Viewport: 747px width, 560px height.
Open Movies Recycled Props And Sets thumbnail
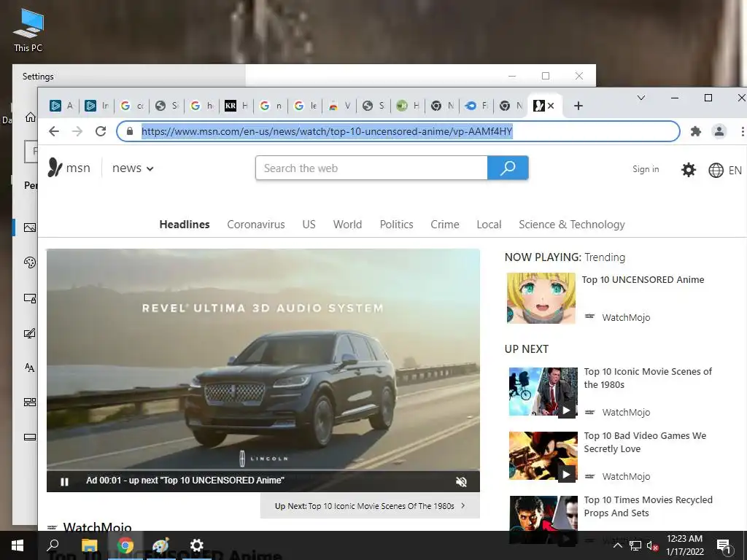[x=543, y=519]
